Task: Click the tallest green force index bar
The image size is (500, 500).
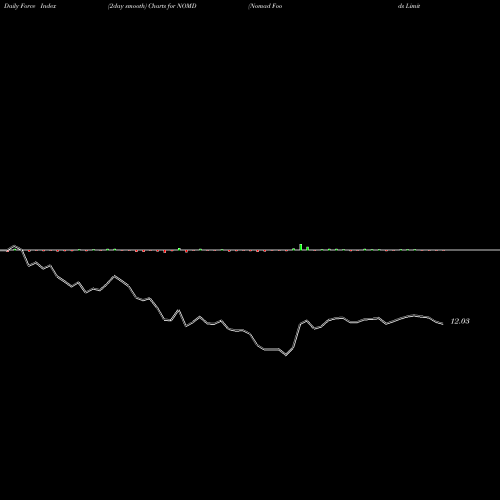Action: tap(301, 247)
